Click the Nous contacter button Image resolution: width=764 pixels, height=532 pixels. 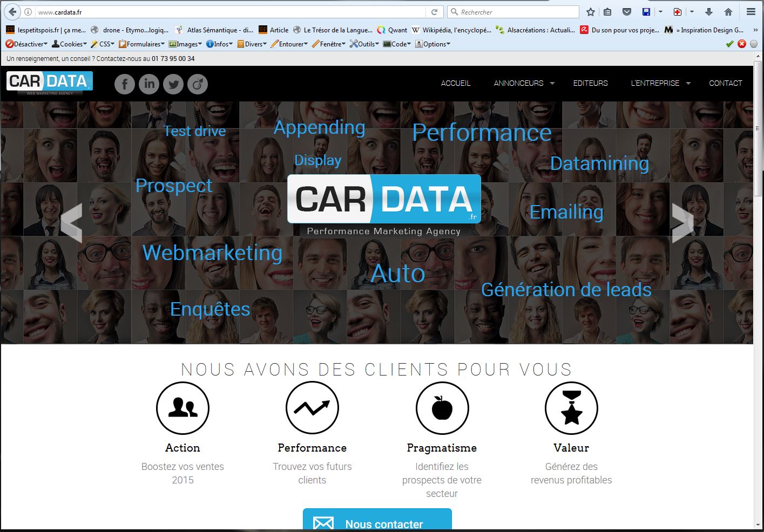(x=377, y=520)
